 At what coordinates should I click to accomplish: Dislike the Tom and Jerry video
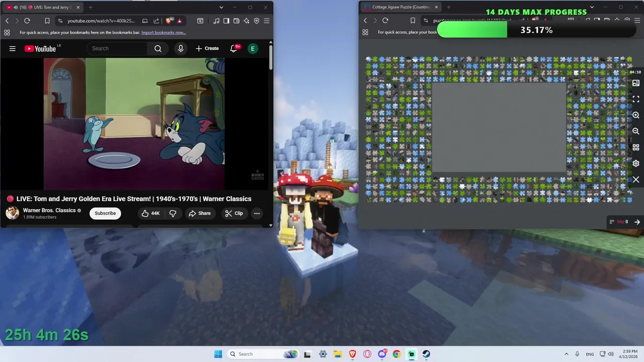point(173,213)
